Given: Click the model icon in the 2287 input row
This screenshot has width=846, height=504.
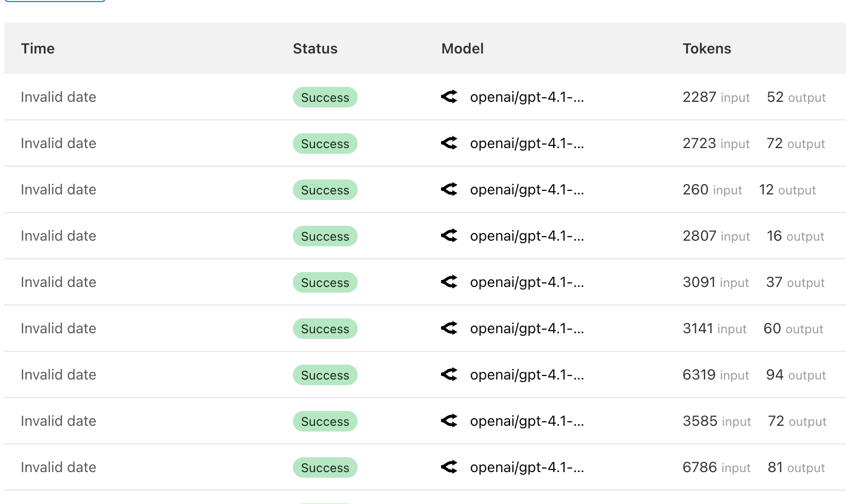Looking at the screenshot, I should point(449,97).
